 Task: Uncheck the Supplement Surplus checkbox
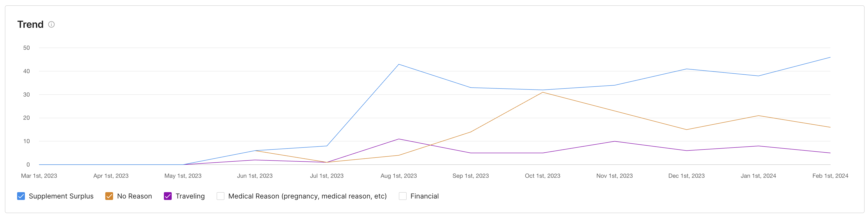[x=21, y=196]
